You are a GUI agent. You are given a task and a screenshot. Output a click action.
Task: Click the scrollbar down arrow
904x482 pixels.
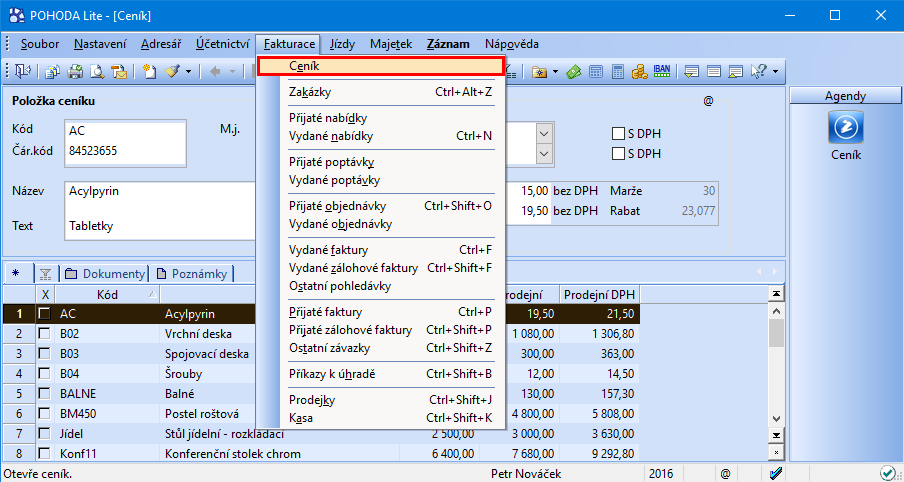point(777,419)
